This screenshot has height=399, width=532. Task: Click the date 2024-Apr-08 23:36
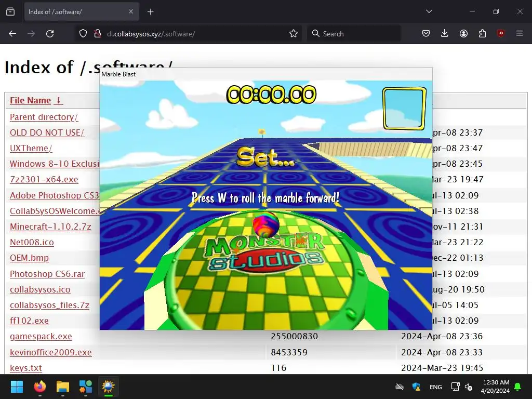click(442, 336)
